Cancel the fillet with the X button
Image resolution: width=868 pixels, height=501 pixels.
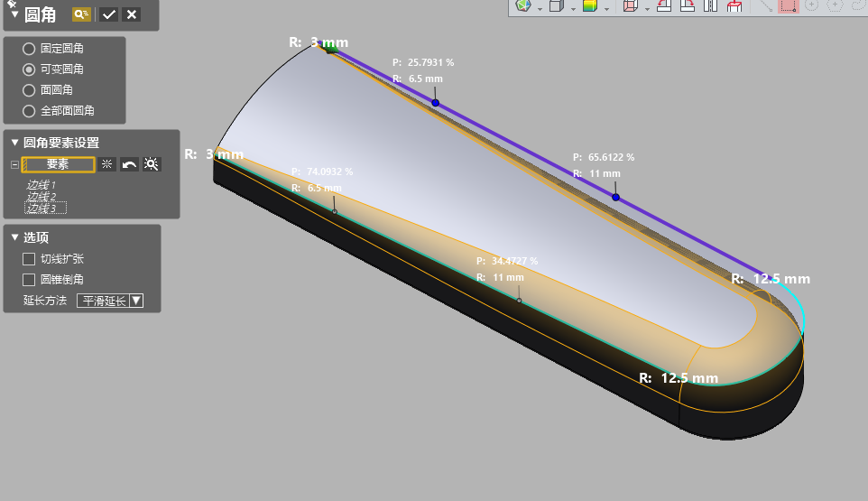(x=132, y=14)
